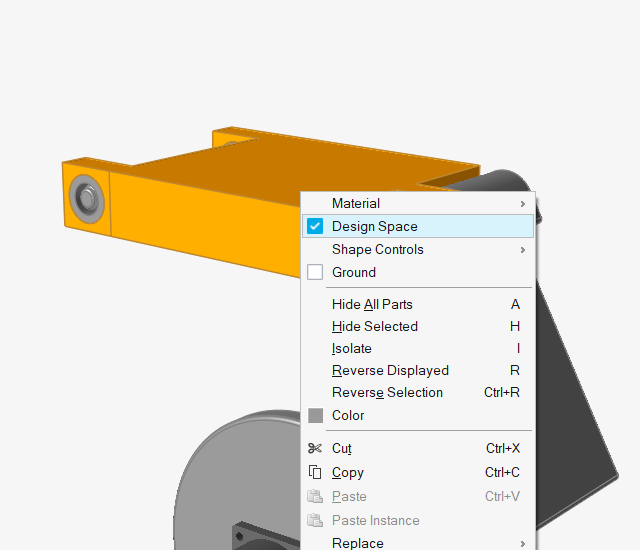640x550 pixels.
Task: Expand the Material submenu arrow
Action: 523,204
